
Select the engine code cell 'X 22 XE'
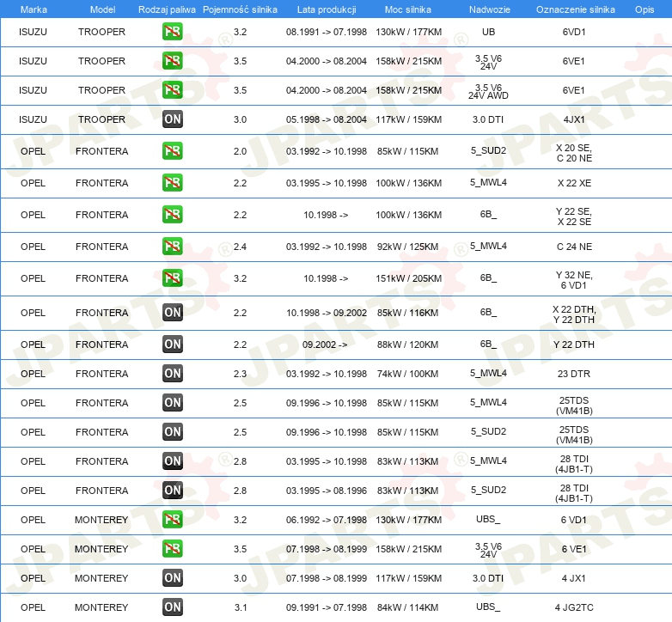[x=574, y=183]
